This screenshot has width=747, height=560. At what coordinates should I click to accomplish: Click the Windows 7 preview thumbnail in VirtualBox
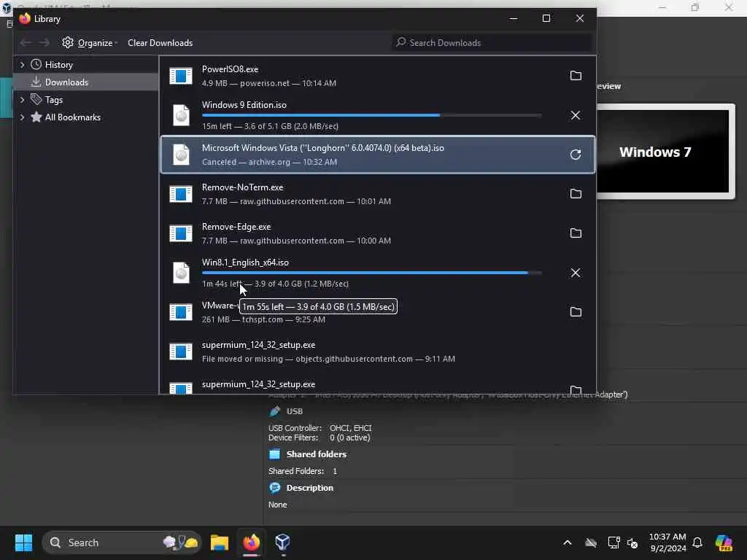point(662,152)
